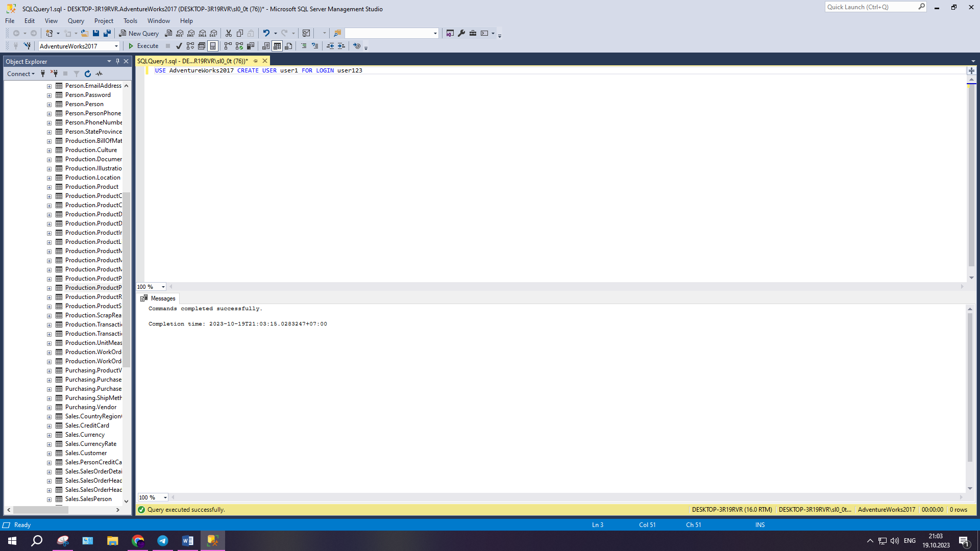Screen dimensions: 980x551
Task: Expand the Sales.Customer table node
Action: 50,454
